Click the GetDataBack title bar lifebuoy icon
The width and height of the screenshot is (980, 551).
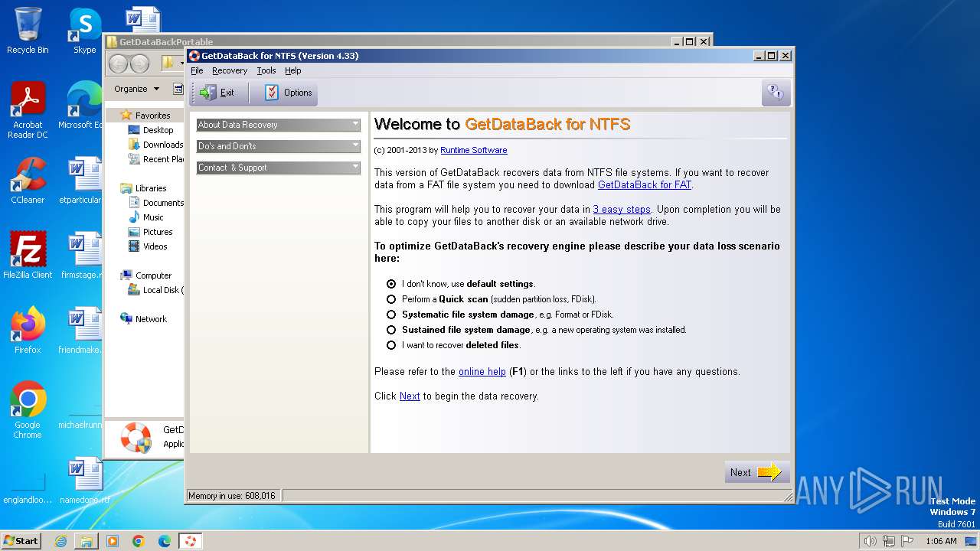click(x=194, y=56)
